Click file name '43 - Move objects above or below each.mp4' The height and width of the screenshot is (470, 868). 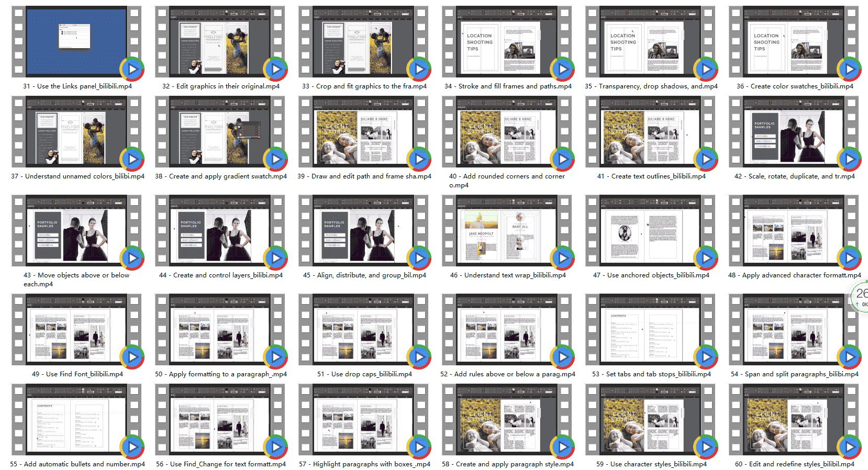tap(76, 279)
